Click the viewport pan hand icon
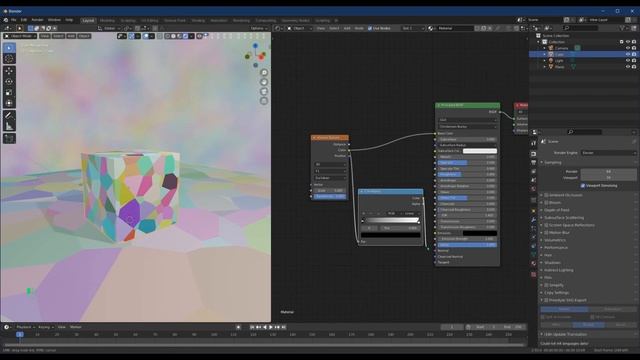This screenshot has height=360, width=640. 264,82
